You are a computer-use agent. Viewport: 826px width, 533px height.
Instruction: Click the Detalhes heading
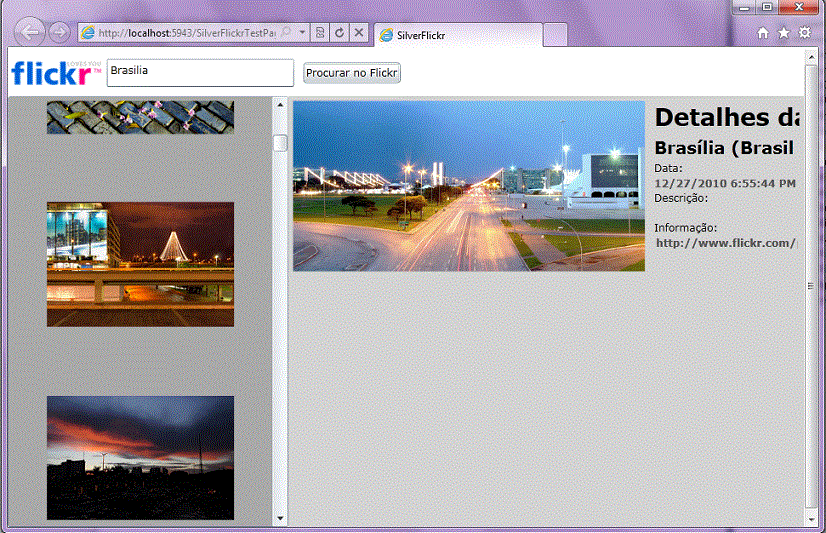click(726, 117)
